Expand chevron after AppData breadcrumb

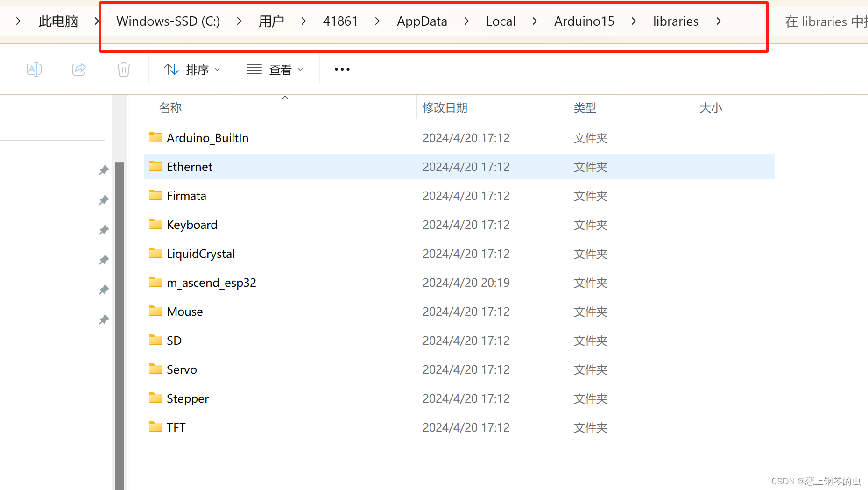tap(466, 21)
